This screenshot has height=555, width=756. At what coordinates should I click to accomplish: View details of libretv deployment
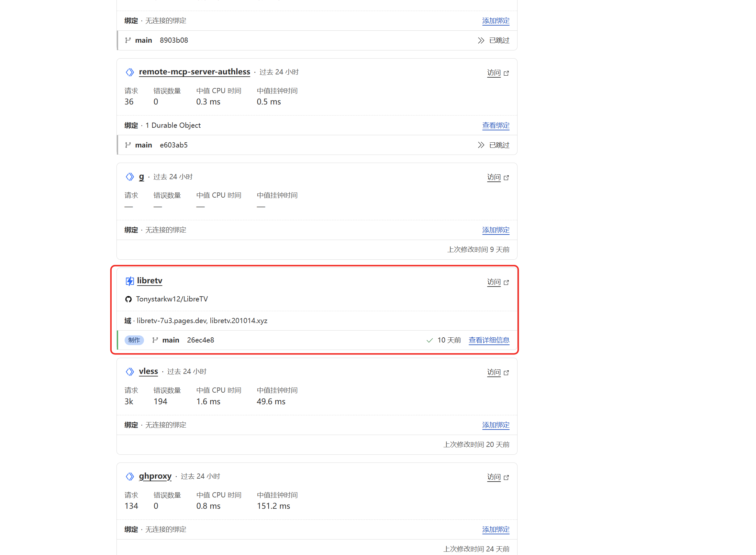(x=489, y=340)
